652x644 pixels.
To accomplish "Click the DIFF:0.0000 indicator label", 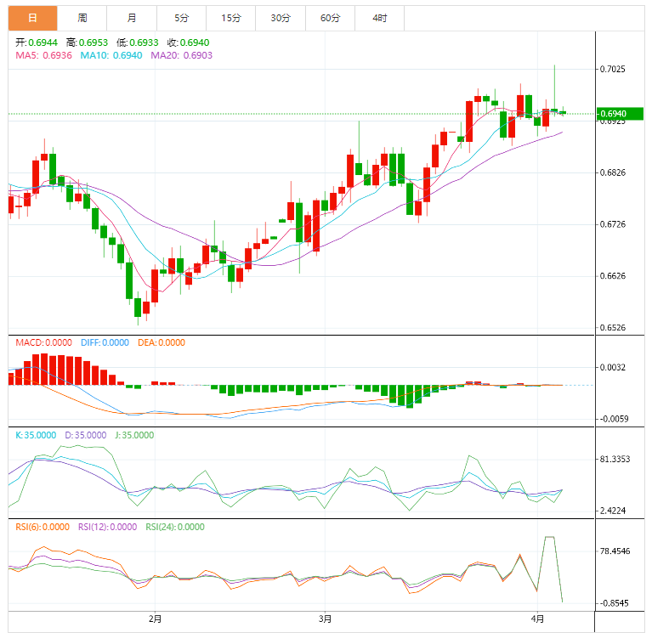I will (x=105, y=342).
